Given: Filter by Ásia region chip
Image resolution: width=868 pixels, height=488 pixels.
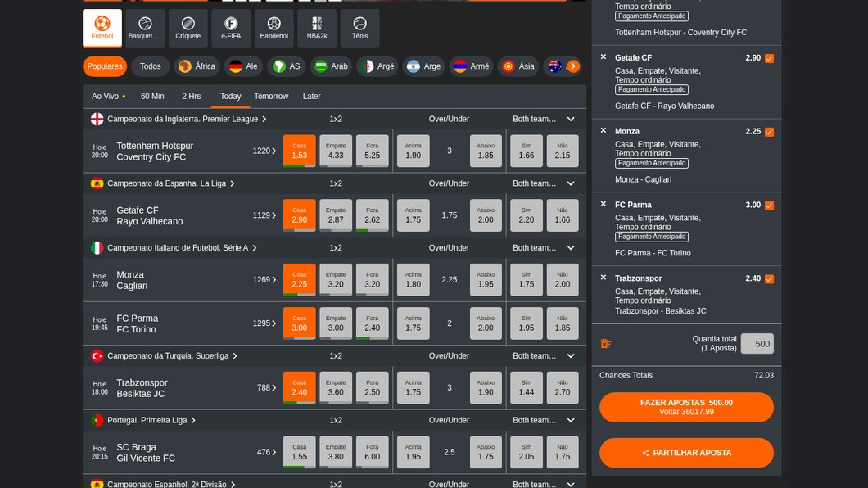Looking at the screenshot, I should (518, 66).
